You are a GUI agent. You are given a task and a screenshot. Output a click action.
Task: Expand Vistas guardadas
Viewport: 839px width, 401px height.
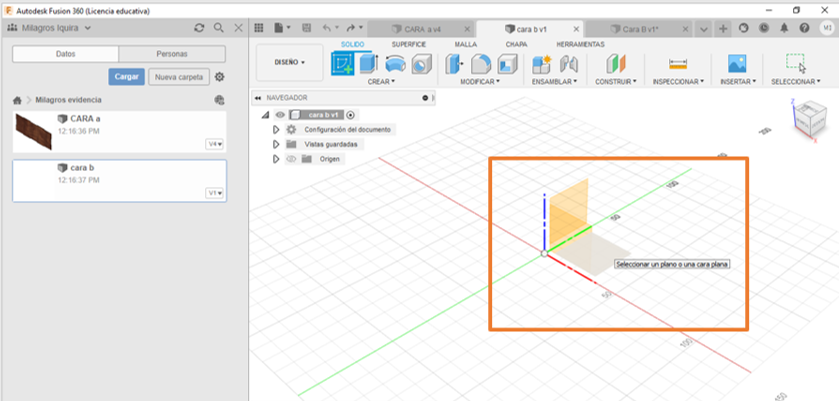276,145
